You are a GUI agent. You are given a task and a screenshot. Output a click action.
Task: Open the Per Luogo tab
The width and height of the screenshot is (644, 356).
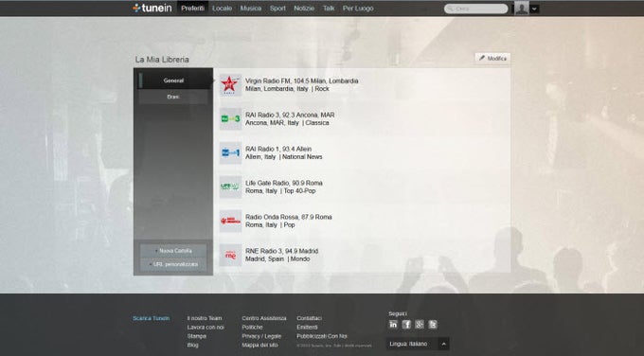(358, 9)
